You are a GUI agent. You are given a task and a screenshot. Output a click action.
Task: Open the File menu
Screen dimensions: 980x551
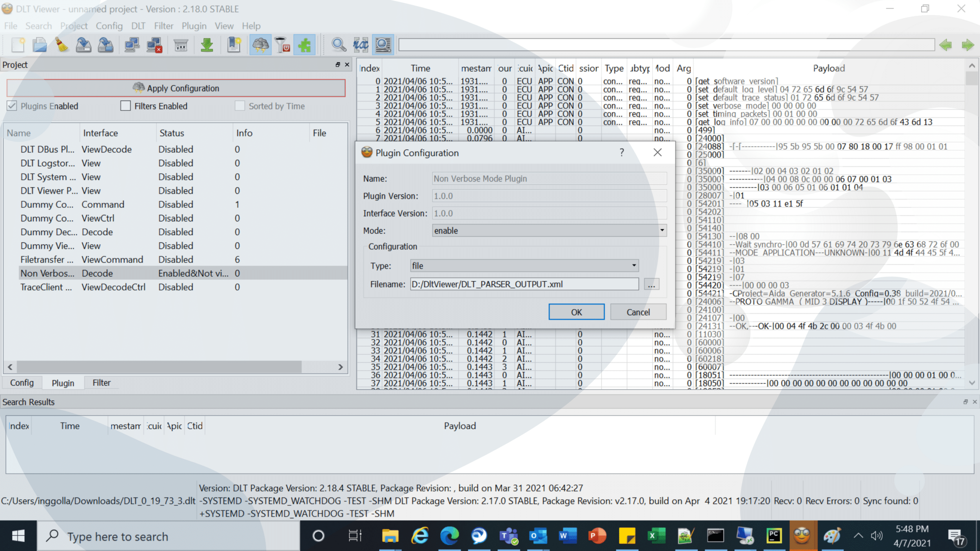tap(11, 26)
